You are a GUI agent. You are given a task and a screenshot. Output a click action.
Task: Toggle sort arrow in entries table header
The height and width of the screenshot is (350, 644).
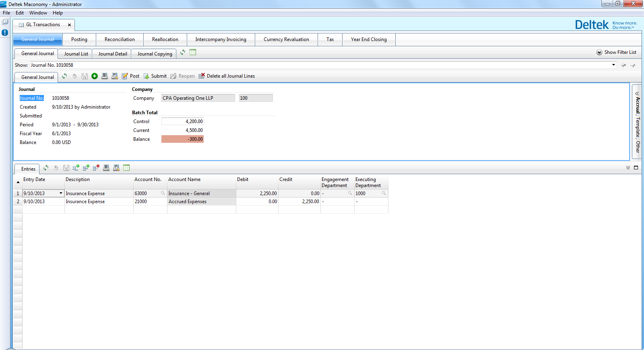click(18, 182)
